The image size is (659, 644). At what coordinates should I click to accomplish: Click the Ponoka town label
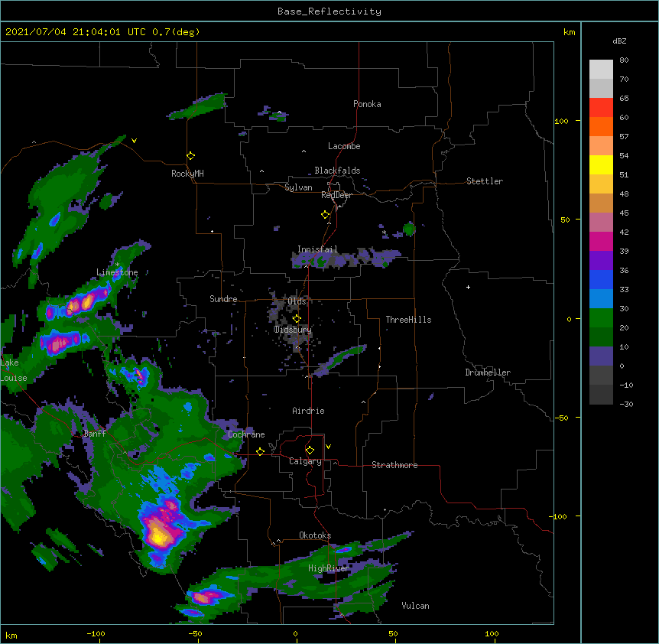coord(367,104)
